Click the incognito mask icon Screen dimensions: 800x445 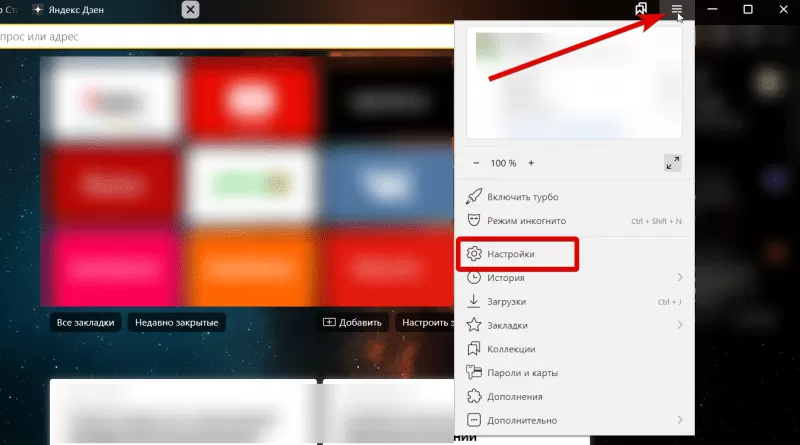coord(473,220)
